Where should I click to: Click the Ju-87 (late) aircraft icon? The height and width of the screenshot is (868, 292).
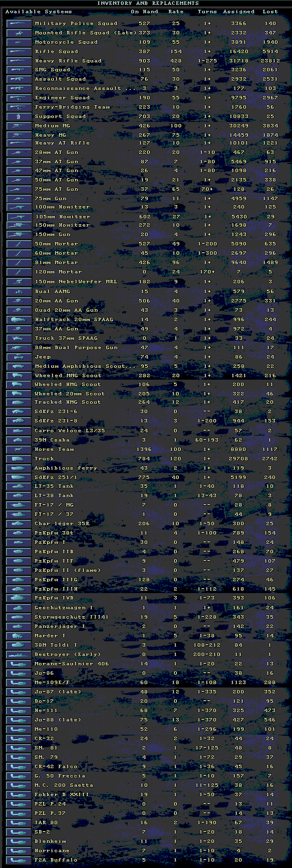(19, 692)
